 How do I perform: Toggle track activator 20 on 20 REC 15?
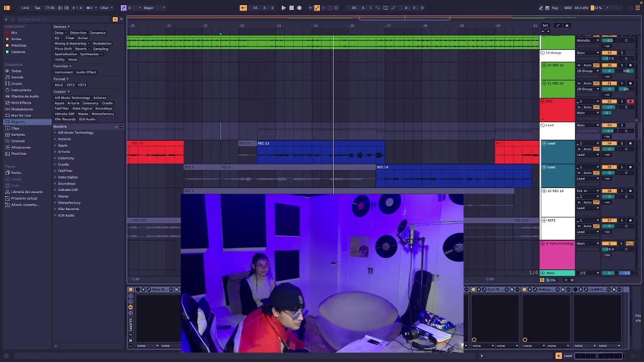pyautogui.click(x=609, y=65)
